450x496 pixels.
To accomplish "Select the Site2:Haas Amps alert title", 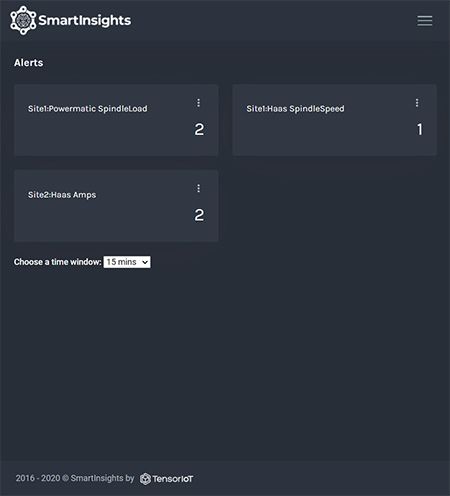I will tap(62, 195).
